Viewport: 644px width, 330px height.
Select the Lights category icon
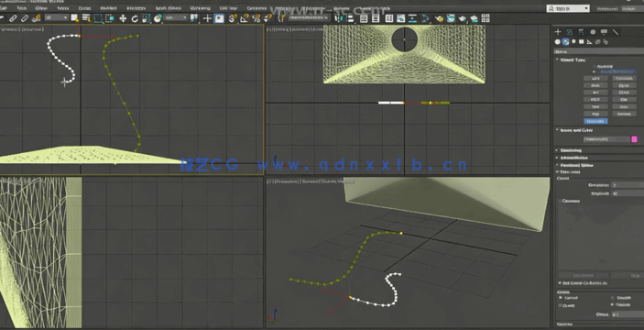573,42
